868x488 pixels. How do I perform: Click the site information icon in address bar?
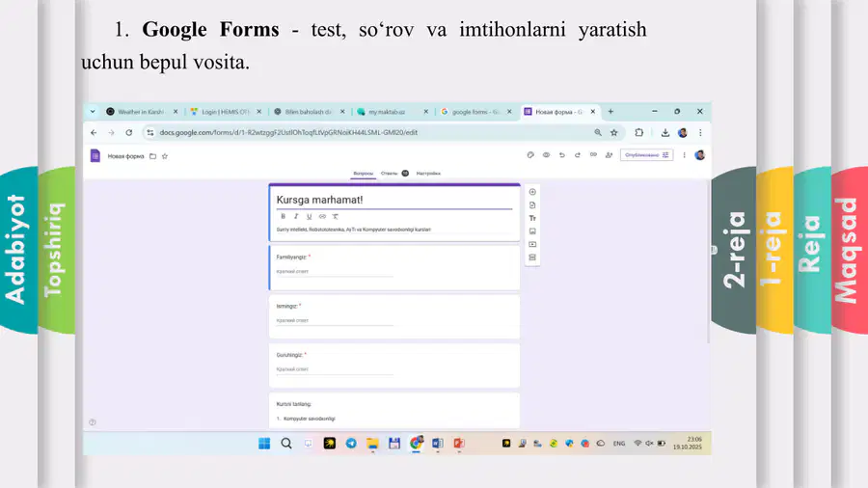point(150,133)
